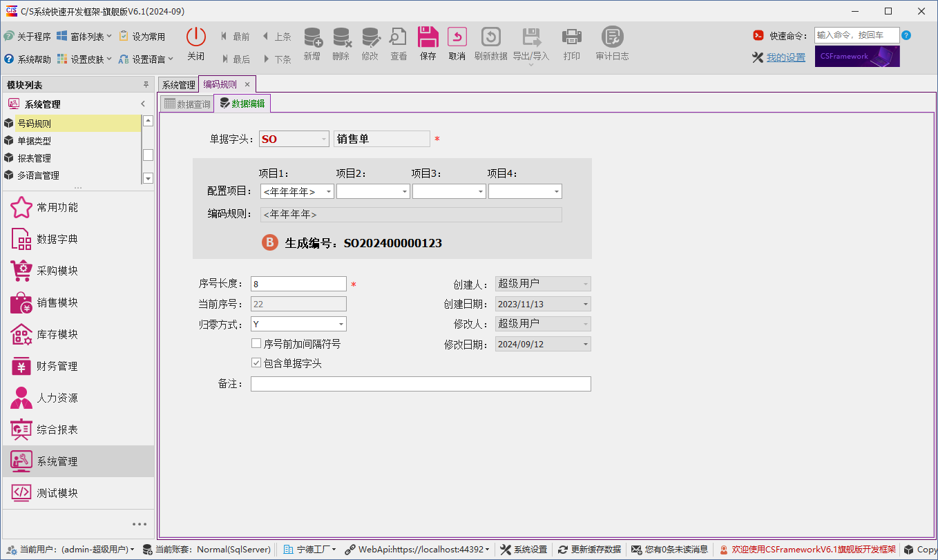
Task: Open 系统设置 in status bar
Action: (x=524, y=550)
